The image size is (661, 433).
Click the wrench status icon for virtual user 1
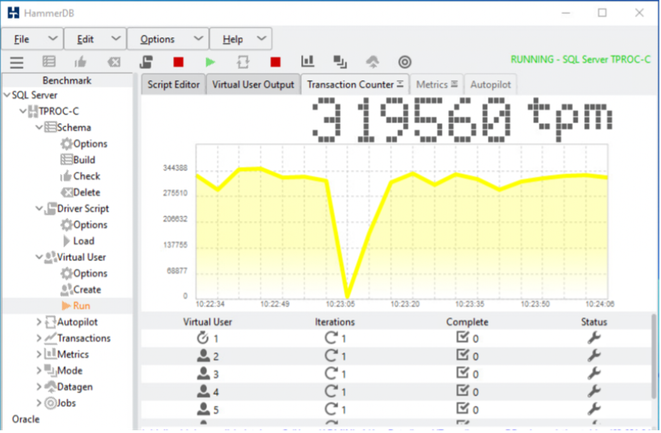[x=594, y=338]
